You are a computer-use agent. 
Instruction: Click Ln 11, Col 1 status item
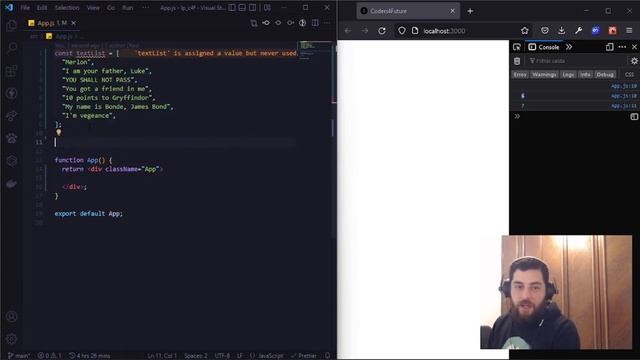tap(162, 356)
